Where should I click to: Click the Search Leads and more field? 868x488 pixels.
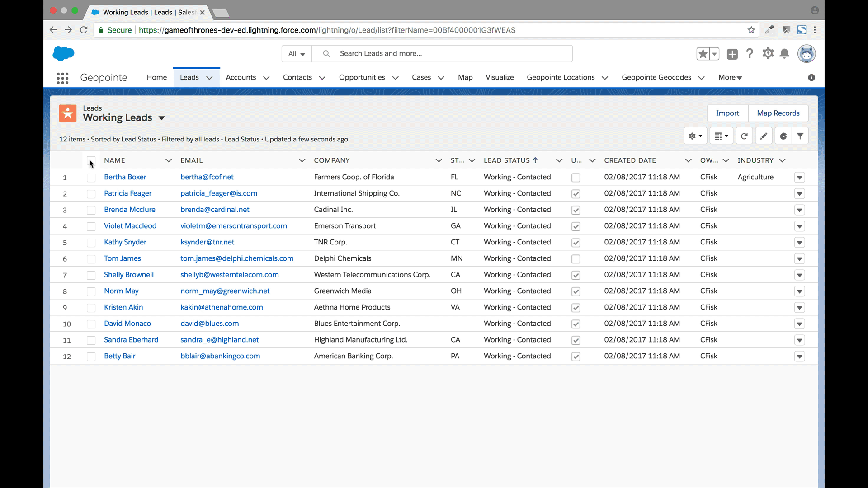coord(442,54)
